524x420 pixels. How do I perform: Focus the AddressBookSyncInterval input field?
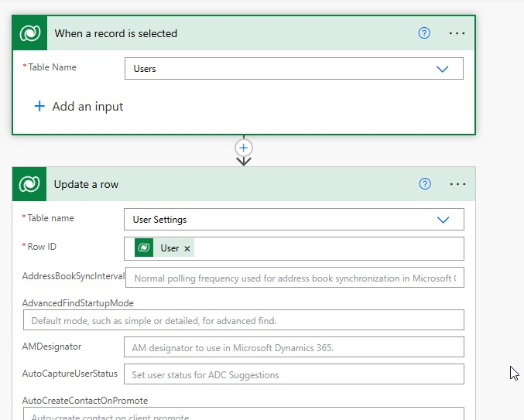pyautogui.click(x=294, y=278)
